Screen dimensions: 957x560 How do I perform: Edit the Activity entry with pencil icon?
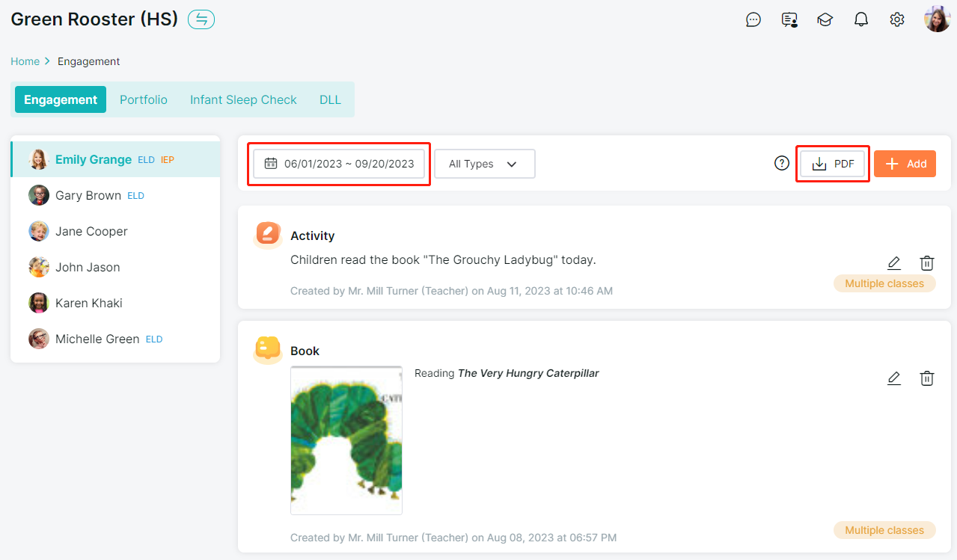point(893,263)
